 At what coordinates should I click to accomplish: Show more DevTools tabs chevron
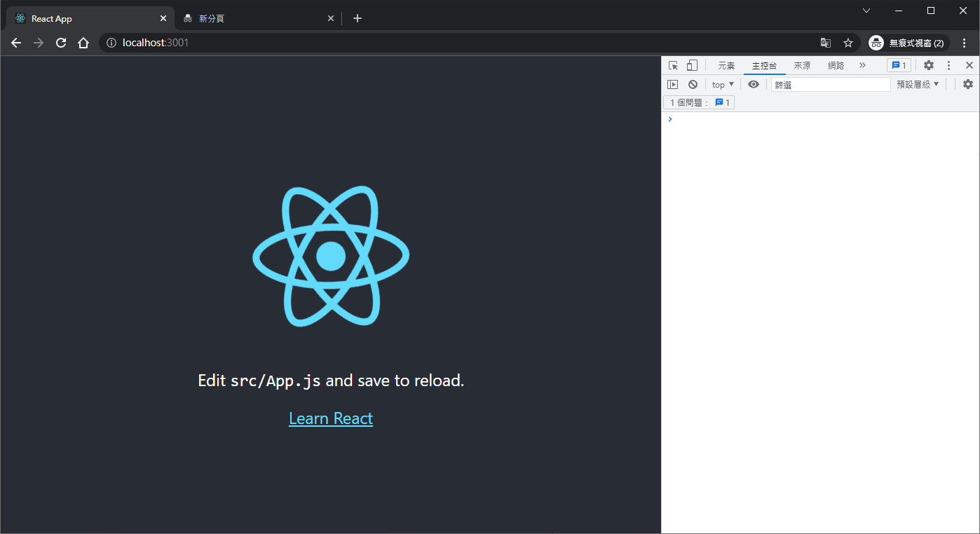click(862, 65)
